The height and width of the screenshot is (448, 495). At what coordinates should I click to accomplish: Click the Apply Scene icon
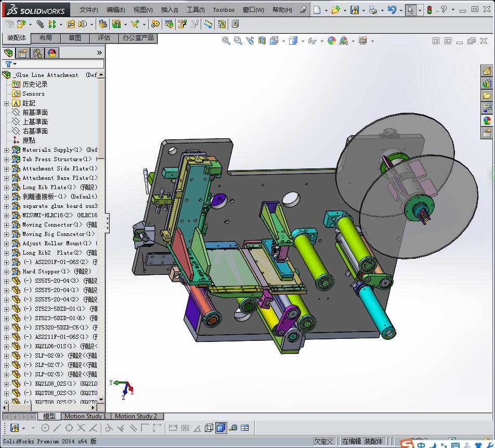pos(344,41)
